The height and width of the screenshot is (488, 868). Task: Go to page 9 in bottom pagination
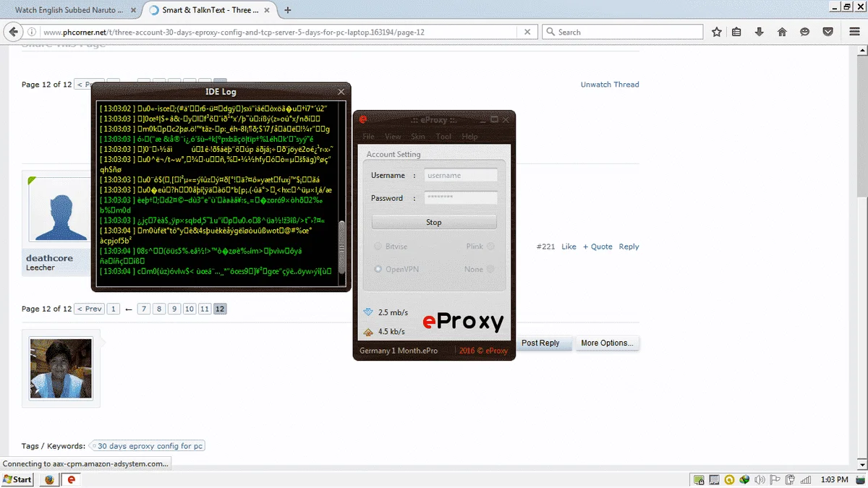point(174,309)
